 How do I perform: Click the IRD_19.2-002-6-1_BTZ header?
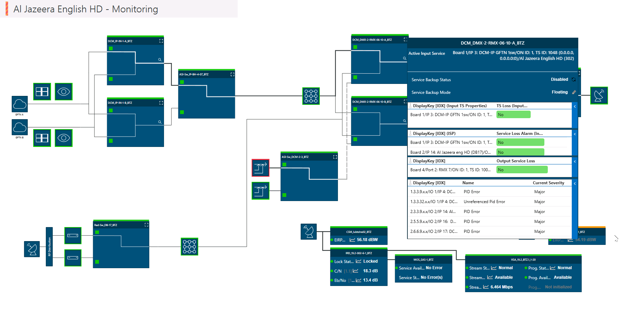coord(359,253)
